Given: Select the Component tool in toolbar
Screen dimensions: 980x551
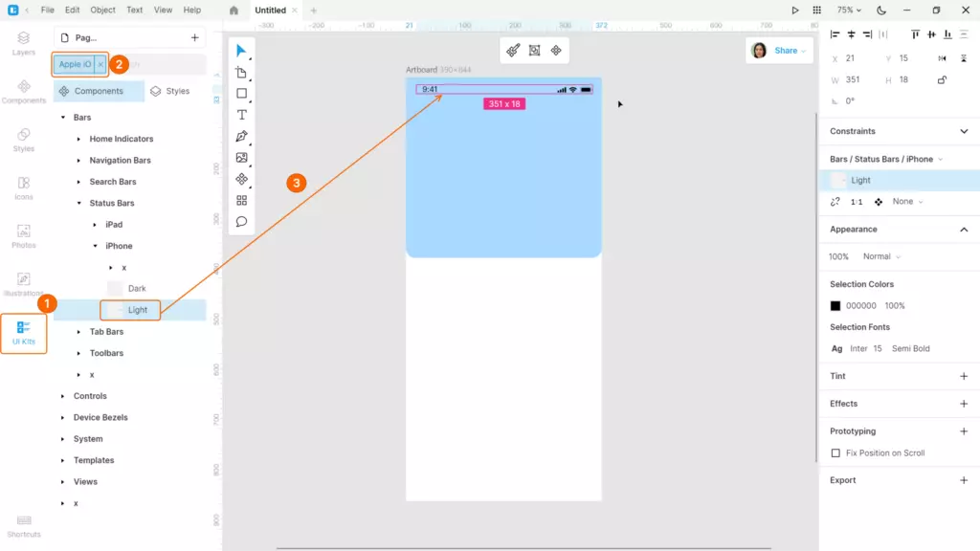Looking at the screenshot, I should coord(241,179).
